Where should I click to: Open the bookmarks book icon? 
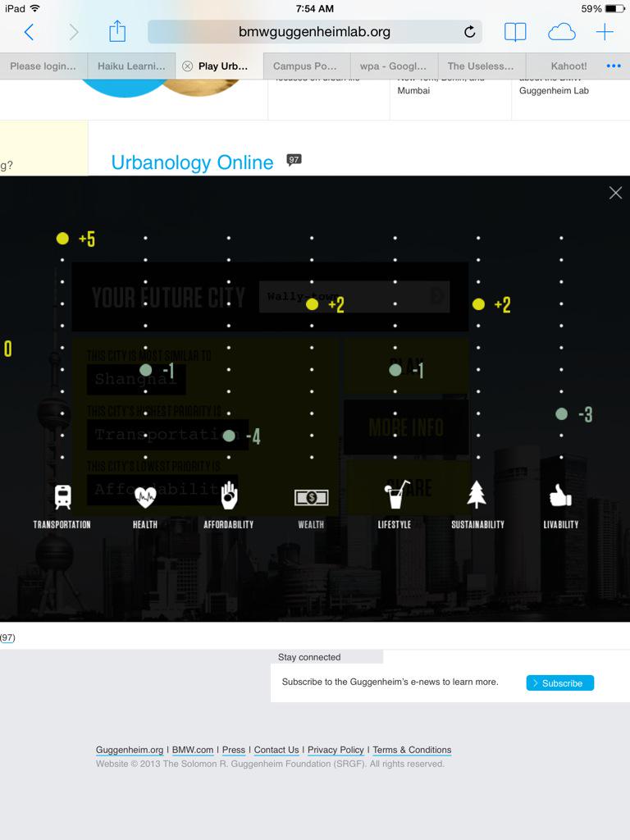[x=515, y=32]
